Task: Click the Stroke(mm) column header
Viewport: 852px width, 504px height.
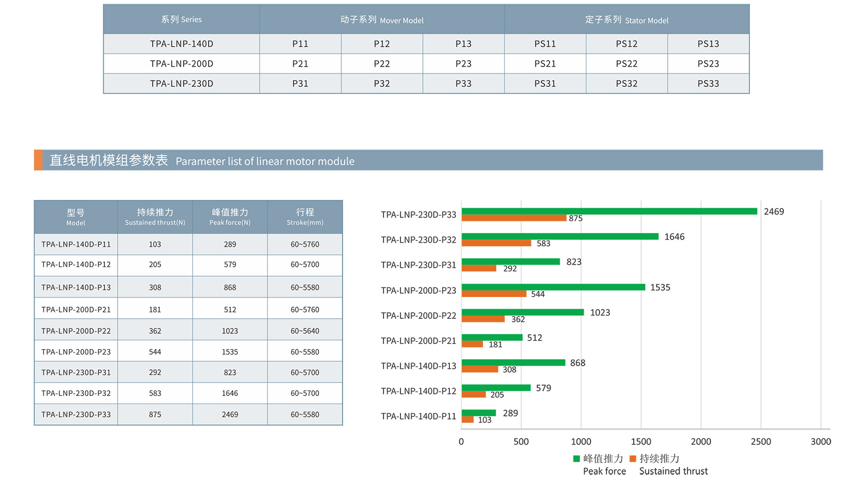Action: [305, 217]
